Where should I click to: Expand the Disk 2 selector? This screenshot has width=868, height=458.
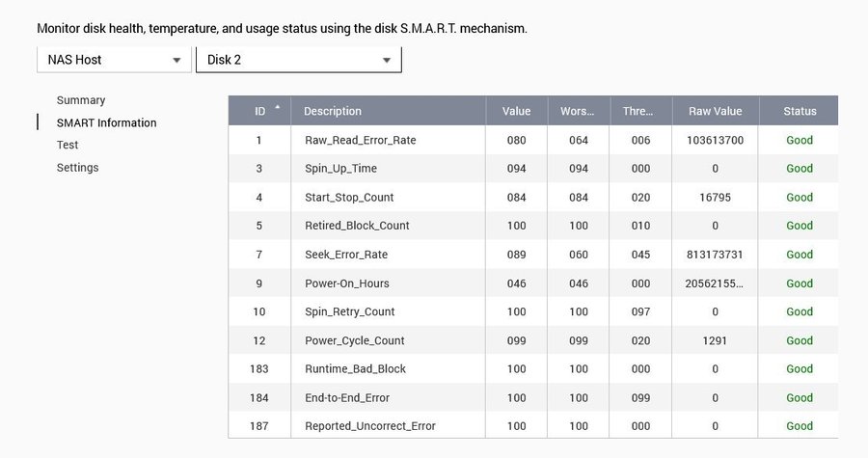[x=298, y=60]
